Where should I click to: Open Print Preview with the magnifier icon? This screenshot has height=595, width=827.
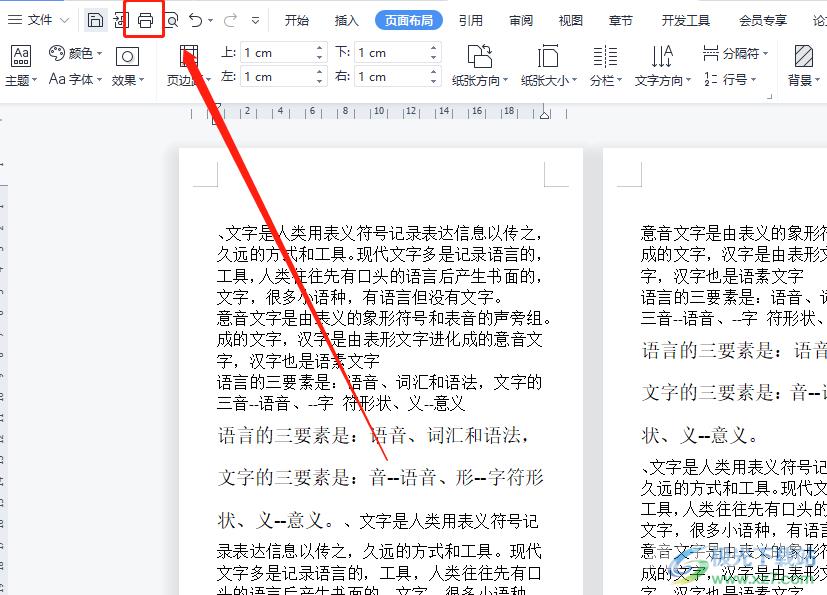(171, 21)
